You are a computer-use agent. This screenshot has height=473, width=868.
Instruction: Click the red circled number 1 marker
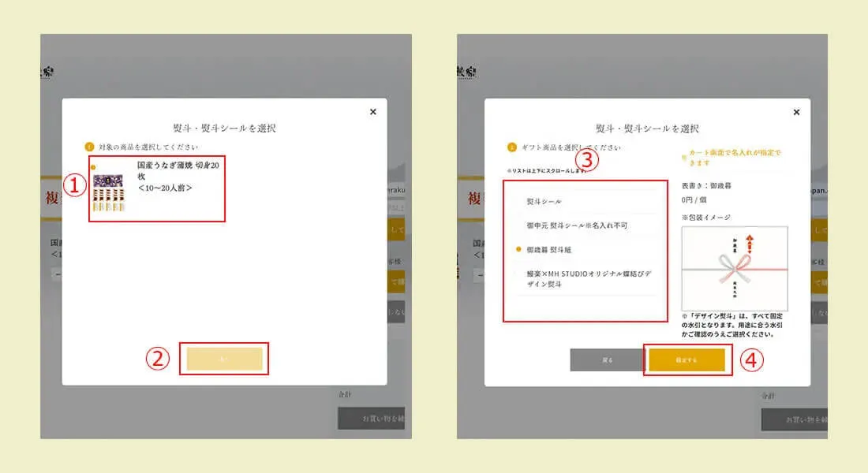pyautogui.click(x=73, y=186)
